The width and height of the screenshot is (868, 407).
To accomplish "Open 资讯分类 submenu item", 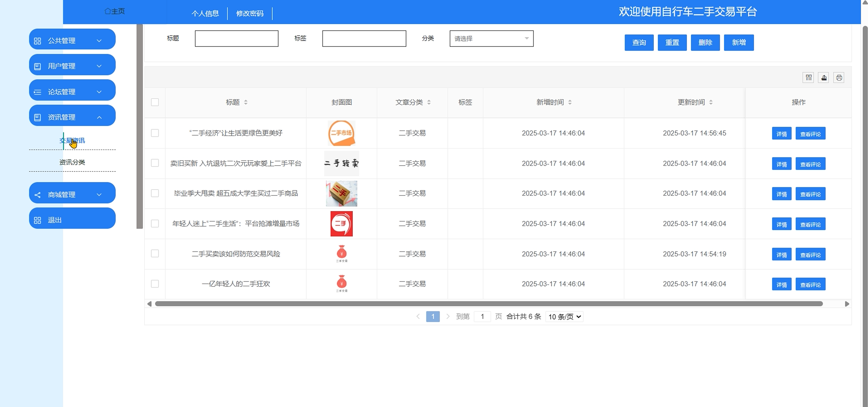I will [x=72, y=162].
